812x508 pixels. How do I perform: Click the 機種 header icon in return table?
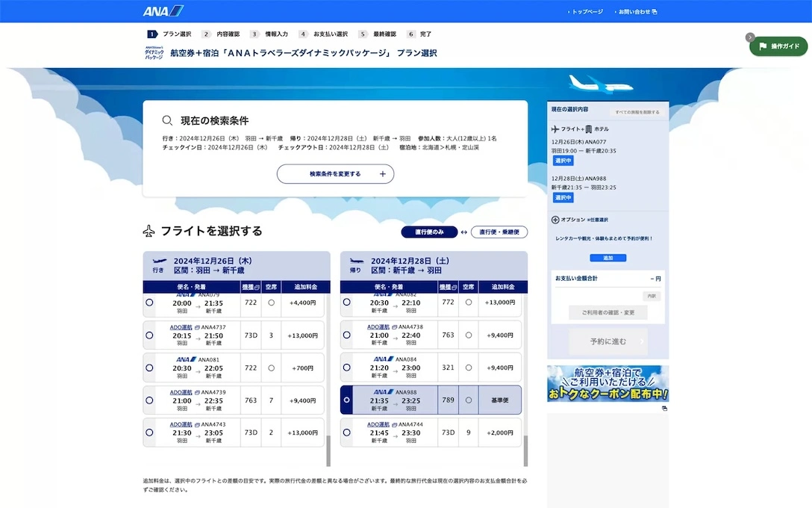[x=455, y=287]
